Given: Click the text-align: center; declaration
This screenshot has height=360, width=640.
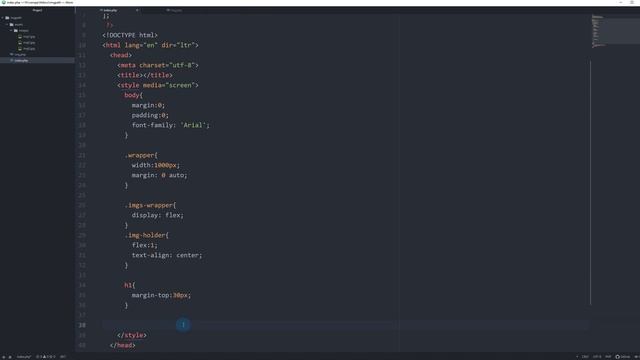Looking at the screenshot, I should click(x=167, y=255).
